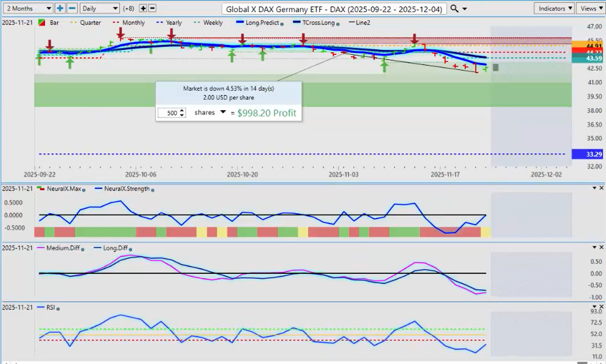Toggle the RSI indicator dot
This screenshot has height=364, width=606.
pos(58,307)
